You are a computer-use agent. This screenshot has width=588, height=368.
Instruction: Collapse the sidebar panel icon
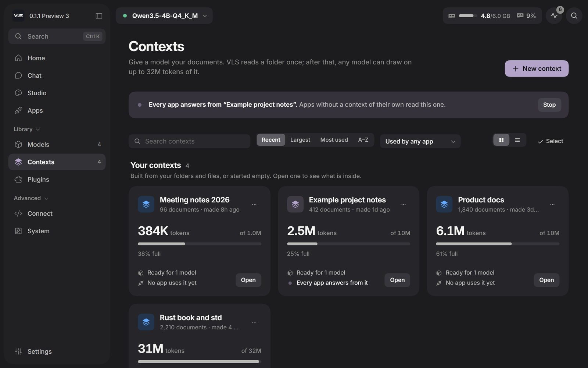[x=99, y=16]
